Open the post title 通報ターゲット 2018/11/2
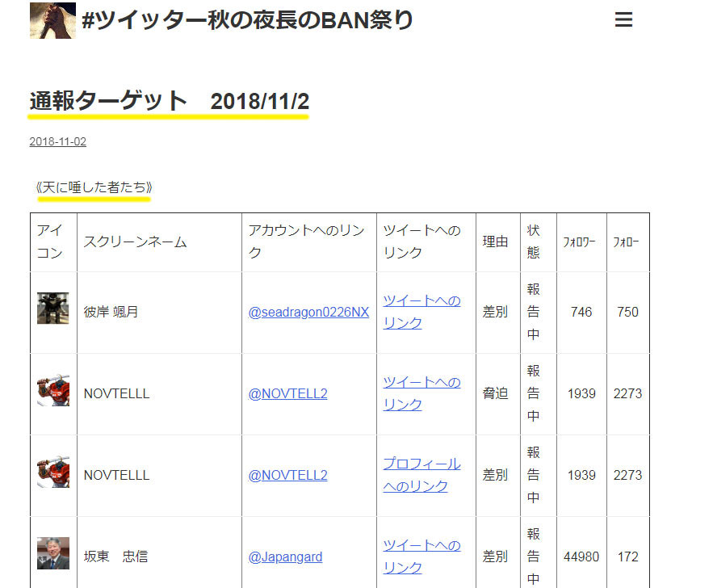This screenshot has height=588, width=713. click(x=169, y=101)
